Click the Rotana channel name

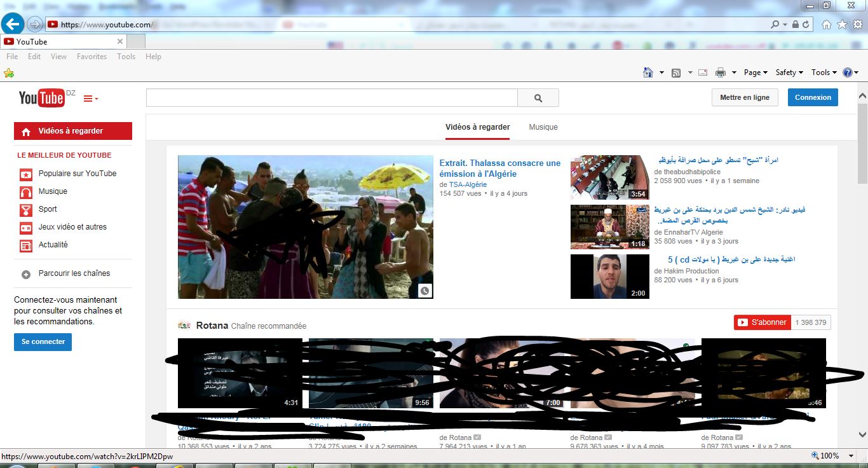coord(212,326)
